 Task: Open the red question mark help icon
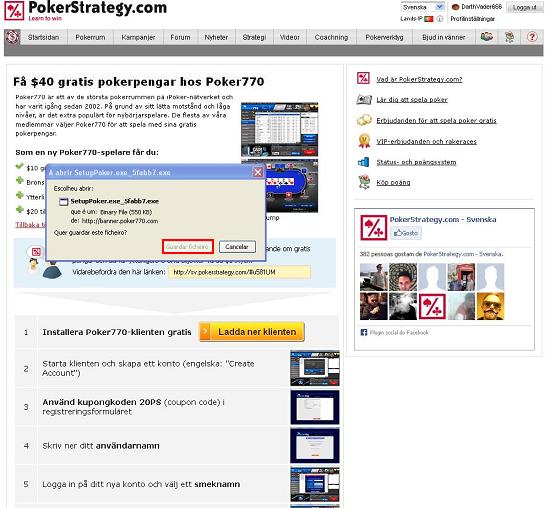pyautogui.click(x=532, y=36)
